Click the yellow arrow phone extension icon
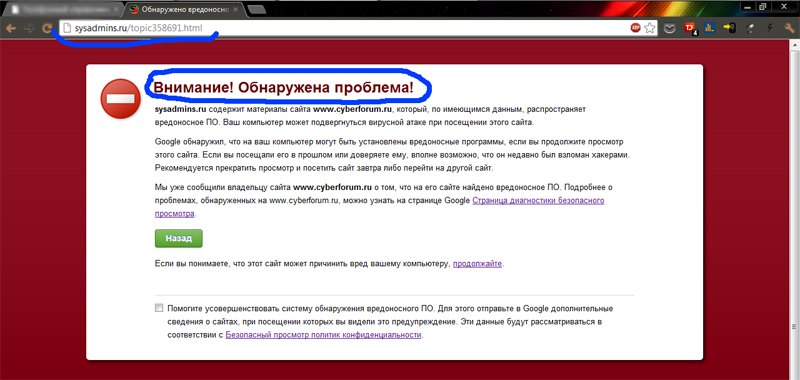Image resolution: width=800 pixels, height=380 pixels. (x=730, y=29)
